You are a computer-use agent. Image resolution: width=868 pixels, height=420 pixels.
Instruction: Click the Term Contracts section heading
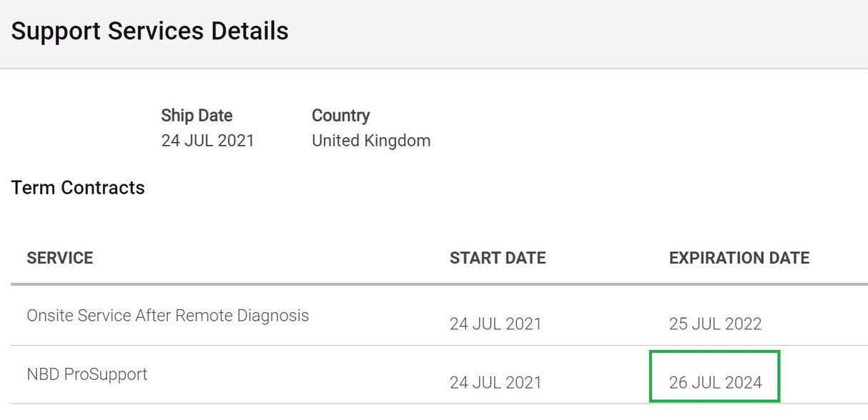pyautogui.click(x=78, y=188)
